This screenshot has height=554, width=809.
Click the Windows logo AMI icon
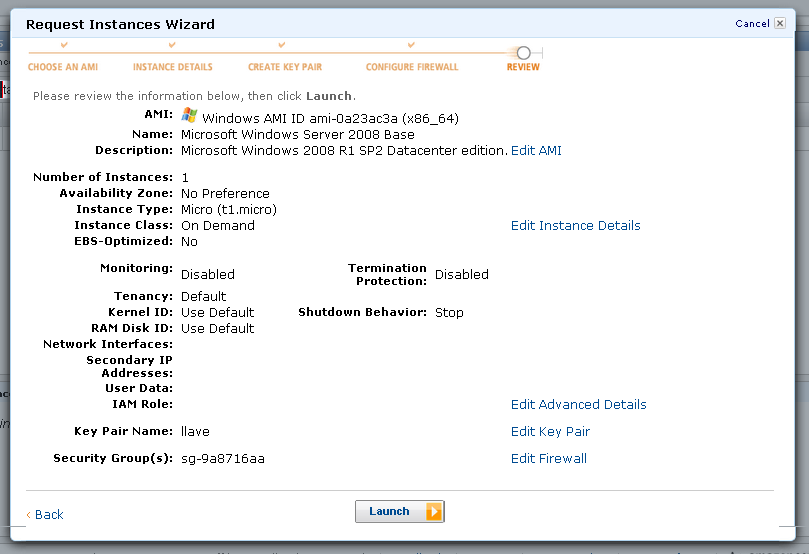189,115
